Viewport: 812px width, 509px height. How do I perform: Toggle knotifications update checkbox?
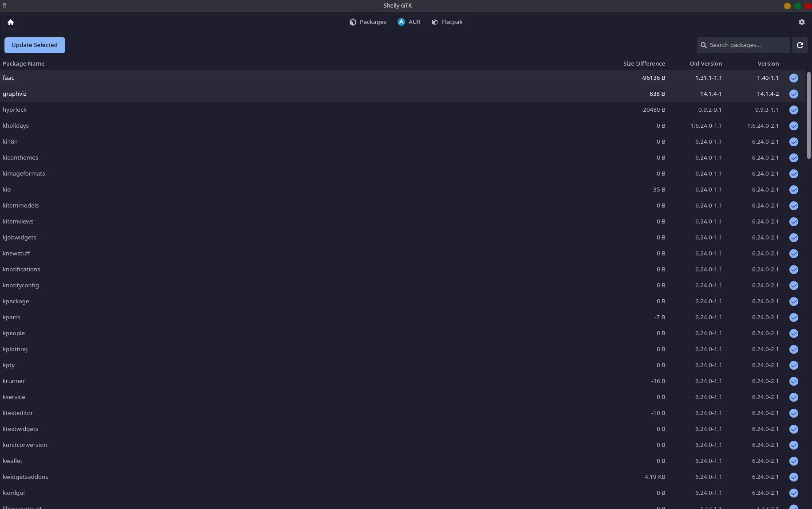(x=794, y=270)
